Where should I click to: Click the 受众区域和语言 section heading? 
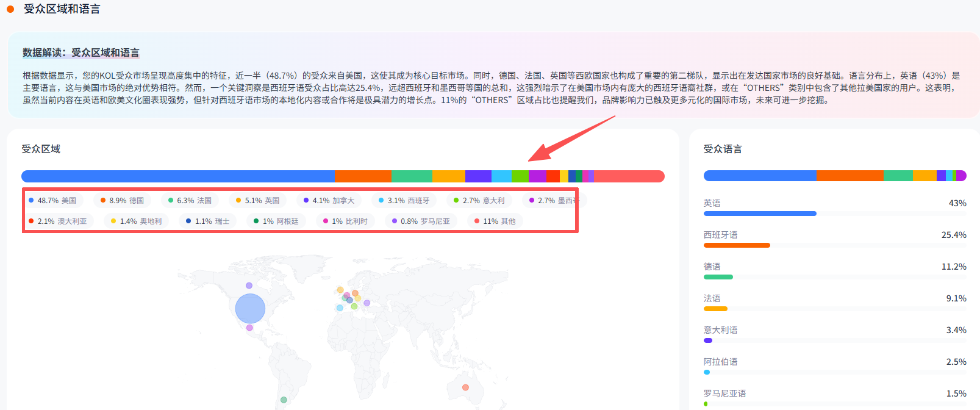pyautogui.click(x=62, y=9)
